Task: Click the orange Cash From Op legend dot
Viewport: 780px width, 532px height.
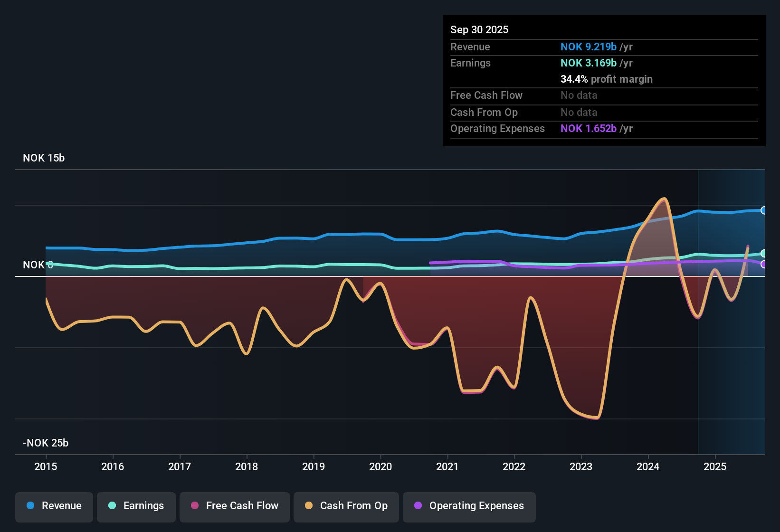Action: click(309, 506)
